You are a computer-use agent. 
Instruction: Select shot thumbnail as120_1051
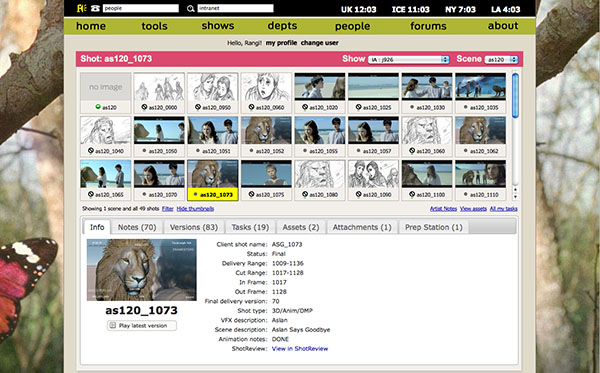tap(213, 136)
